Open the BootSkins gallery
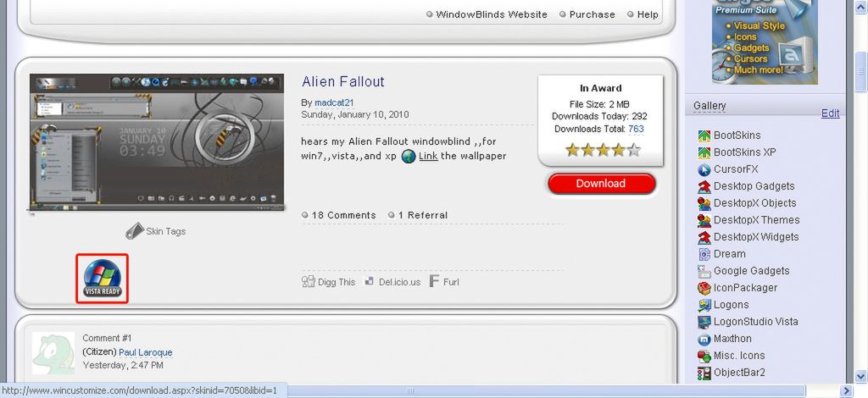The image size is (868, 398). (737, 135)
